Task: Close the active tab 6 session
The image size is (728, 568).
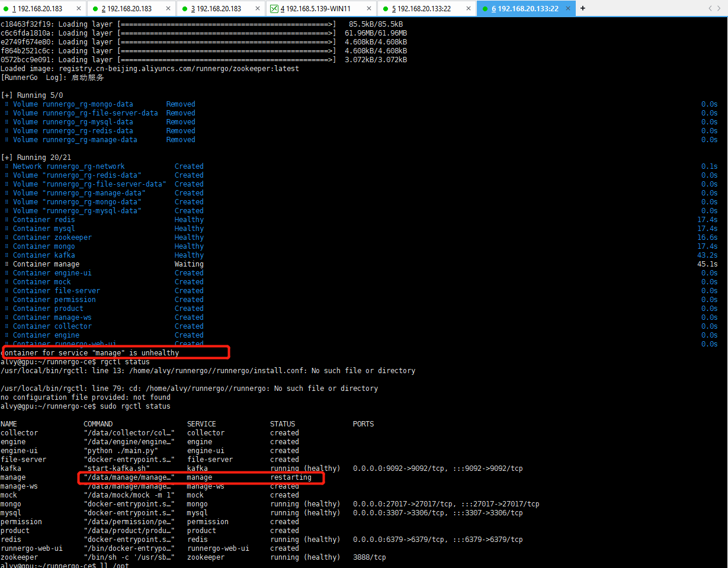Action: point(568,9)
